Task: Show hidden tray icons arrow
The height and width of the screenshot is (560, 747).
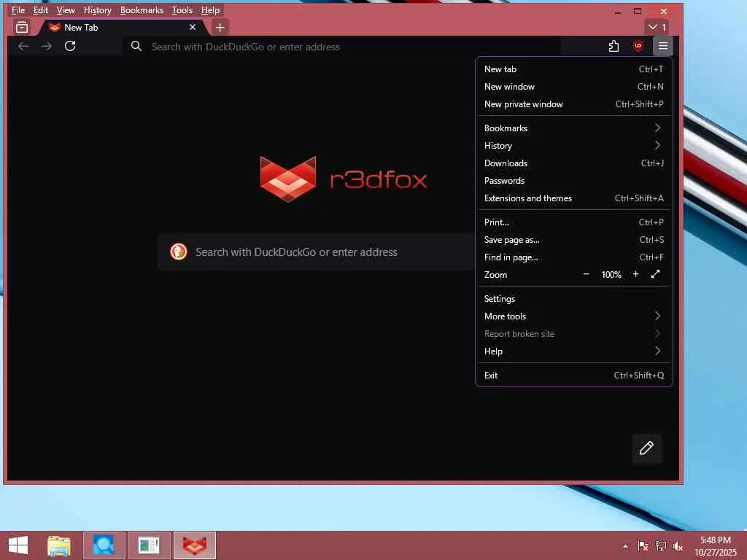Action: 625,546
